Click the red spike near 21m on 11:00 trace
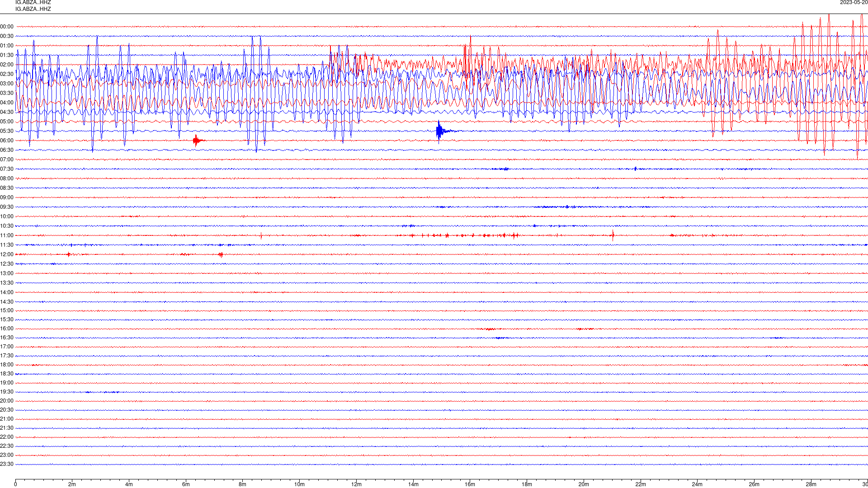Image resolution: width=868 pixels, height=488 pixels. [613, 235]
